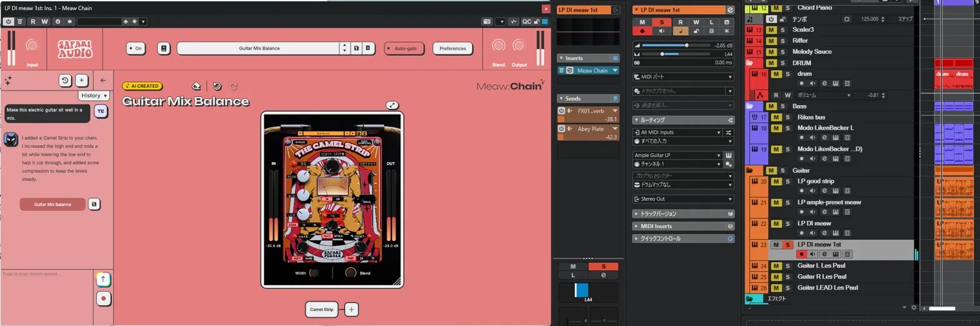Open the chat history clock icon

pyautogui.click(x=65, y=80)
